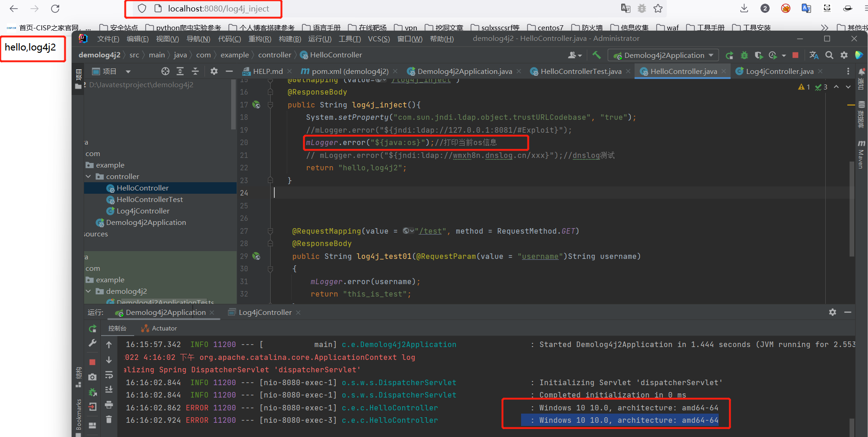
Task: Switch to Log4jController.java editor tab
Action: 779,71
